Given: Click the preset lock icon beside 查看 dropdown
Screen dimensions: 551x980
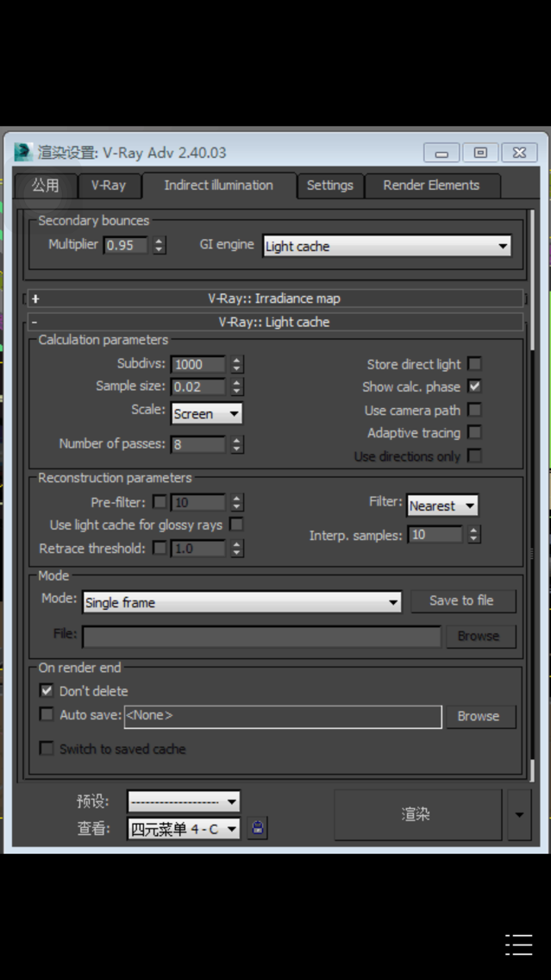Looking at the screenshot, I should (x=257, y=828).
